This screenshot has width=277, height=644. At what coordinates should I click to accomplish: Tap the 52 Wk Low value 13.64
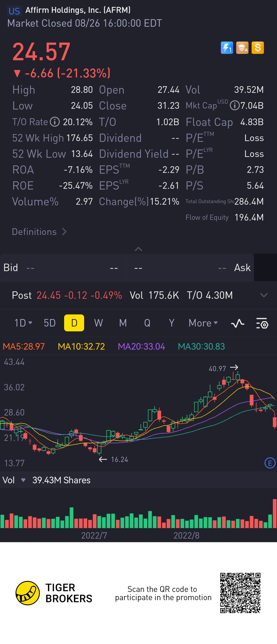82,154
